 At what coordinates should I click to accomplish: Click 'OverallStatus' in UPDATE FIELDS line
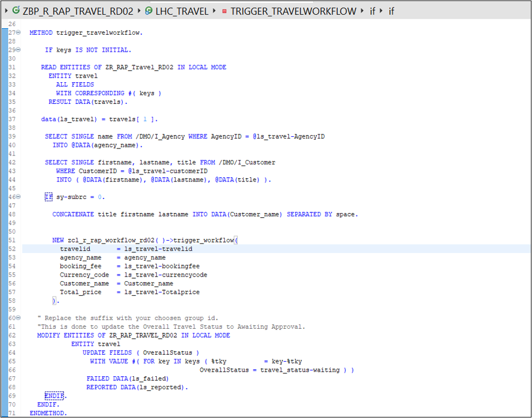(x=167, y=352)
